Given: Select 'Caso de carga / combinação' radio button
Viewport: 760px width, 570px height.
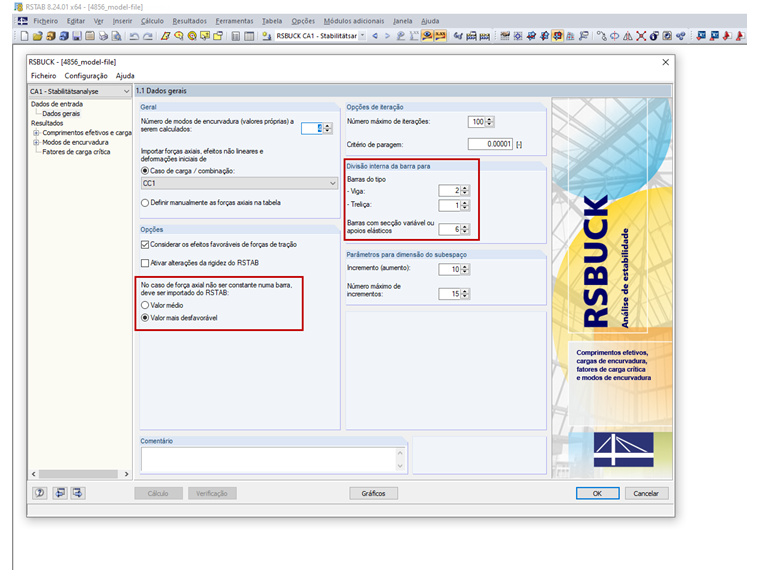Looking at the screenshot, I should pyautogui.click(x=145, y=171).
